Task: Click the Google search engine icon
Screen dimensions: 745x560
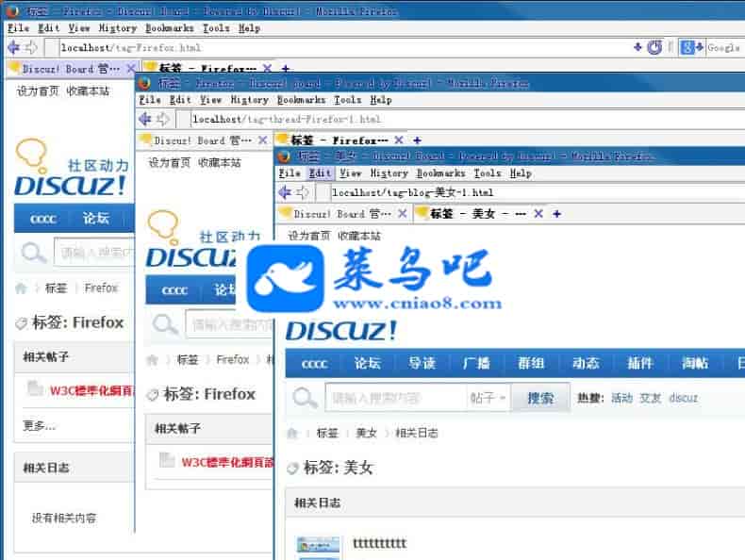Action: tap(687, 47)
